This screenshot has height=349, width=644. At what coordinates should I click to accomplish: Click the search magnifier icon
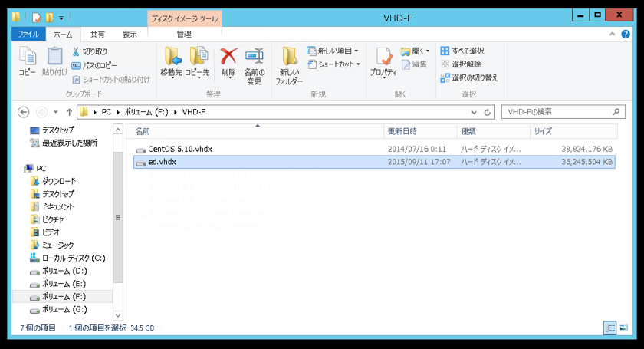click(x=616, y=112)
